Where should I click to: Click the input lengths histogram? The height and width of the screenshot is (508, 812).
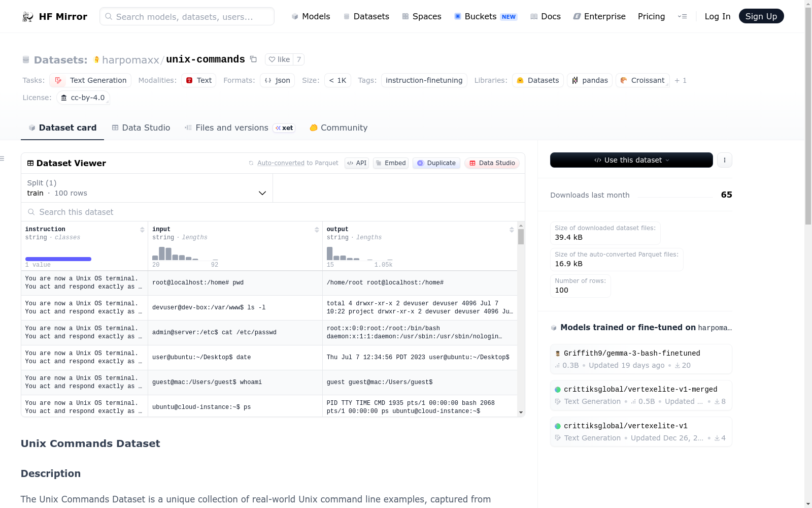click(185, 253)
